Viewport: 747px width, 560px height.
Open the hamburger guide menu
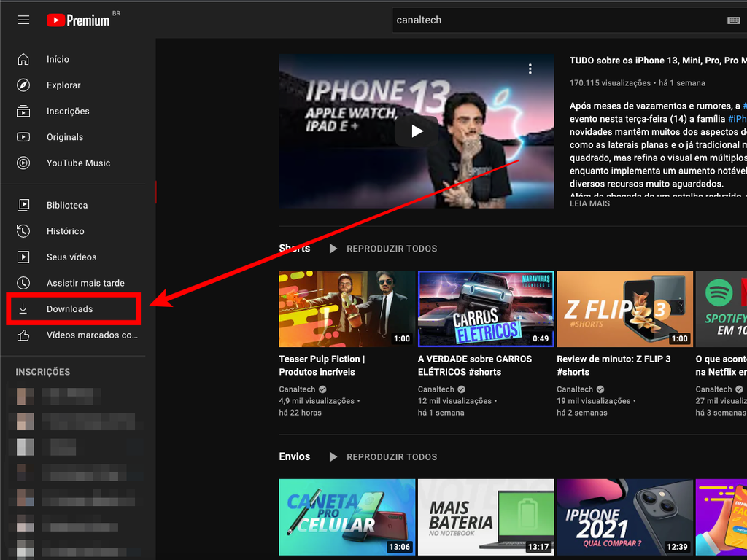pos(23,20)
